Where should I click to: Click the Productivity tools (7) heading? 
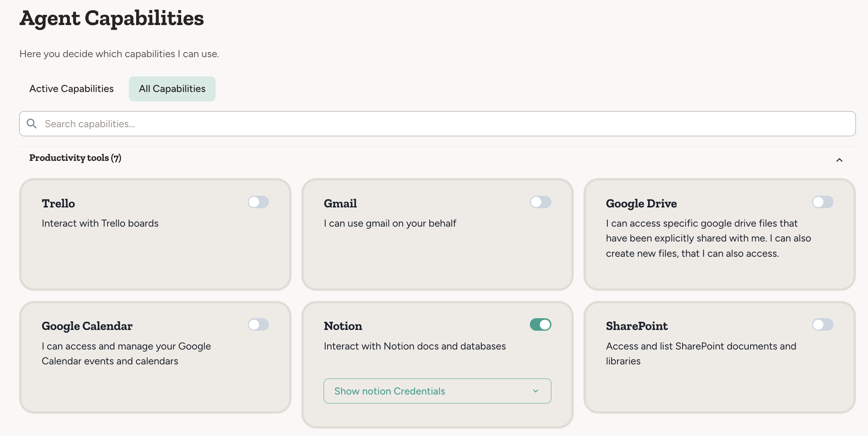[x=75, y=158]
